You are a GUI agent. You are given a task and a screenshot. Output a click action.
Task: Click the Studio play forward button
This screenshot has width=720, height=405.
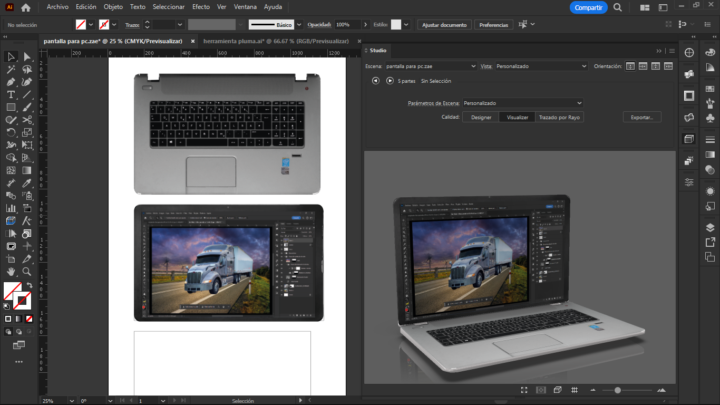pos(389,81)
